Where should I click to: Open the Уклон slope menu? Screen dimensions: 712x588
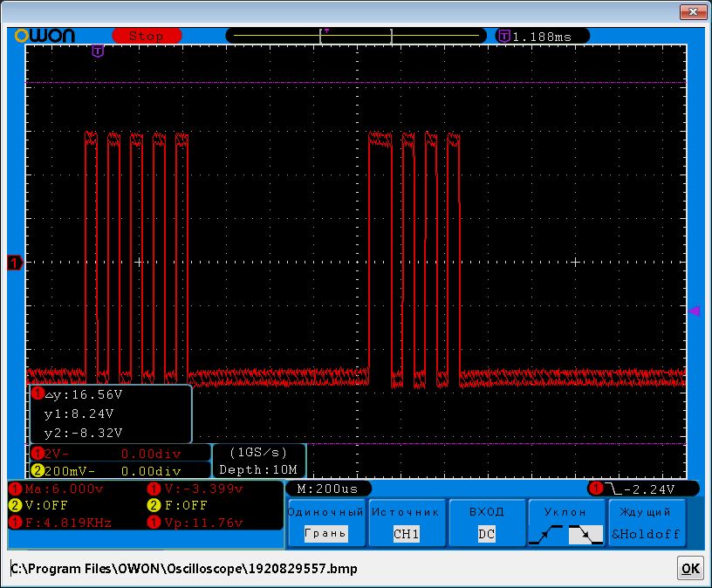point(565,512)
